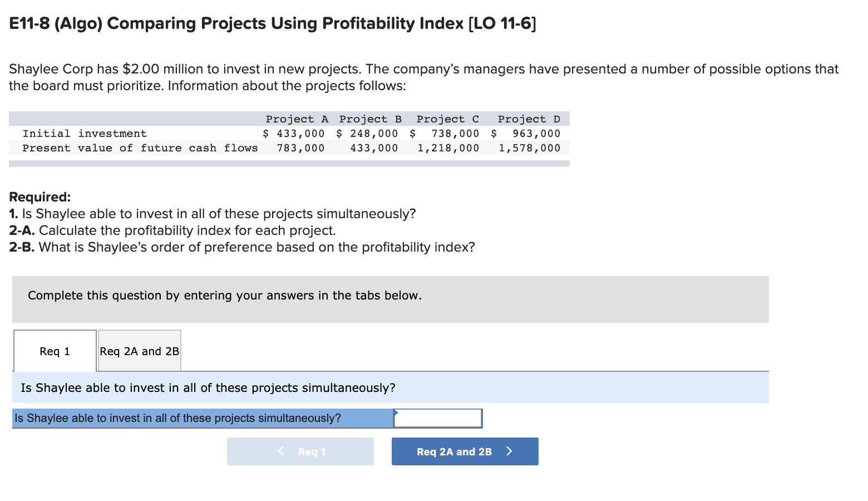The width and height of the screenshot is (868, 501).
Task: Select the Req 1 tab
Action: (x=54, y=351)
